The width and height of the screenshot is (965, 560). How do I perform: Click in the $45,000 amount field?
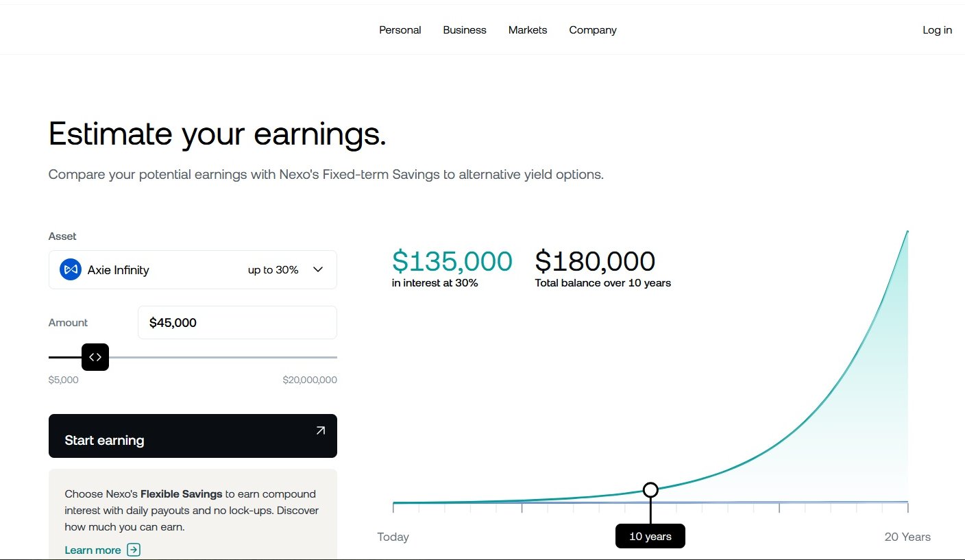(237, 323)
